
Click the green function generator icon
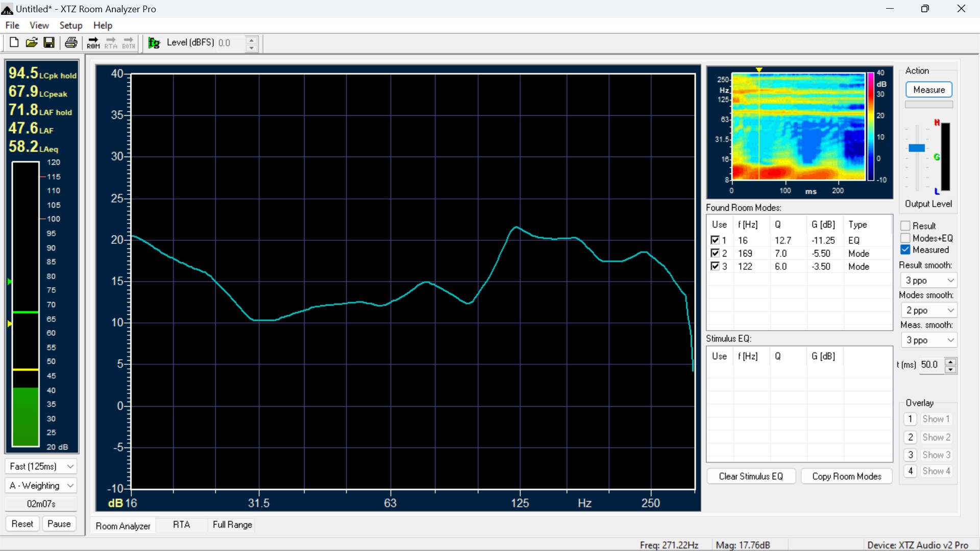tap(154, 43)
